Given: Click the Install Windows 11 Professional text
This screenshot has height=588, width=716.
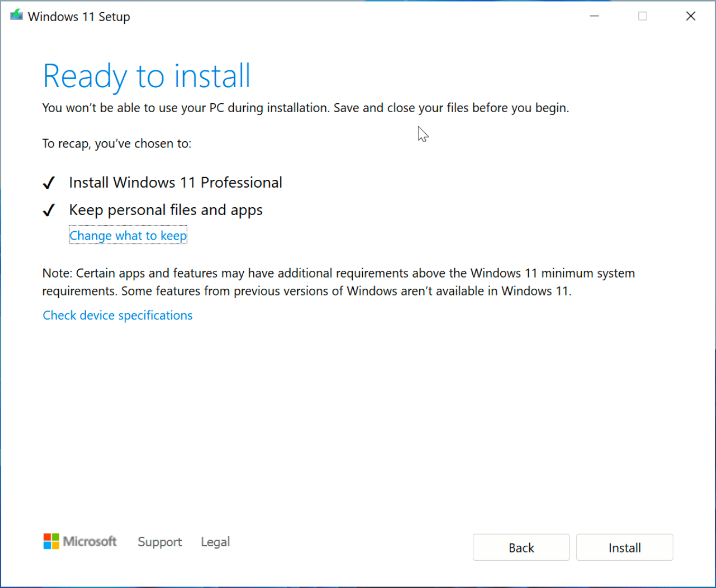Looking at the screenshot, I should 176,182.
